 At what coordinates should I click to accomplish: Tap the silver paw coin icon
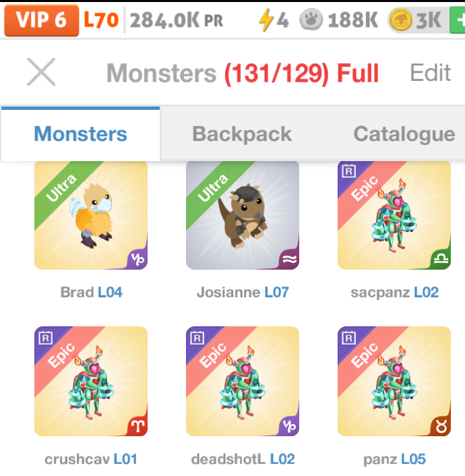(311, 20)
